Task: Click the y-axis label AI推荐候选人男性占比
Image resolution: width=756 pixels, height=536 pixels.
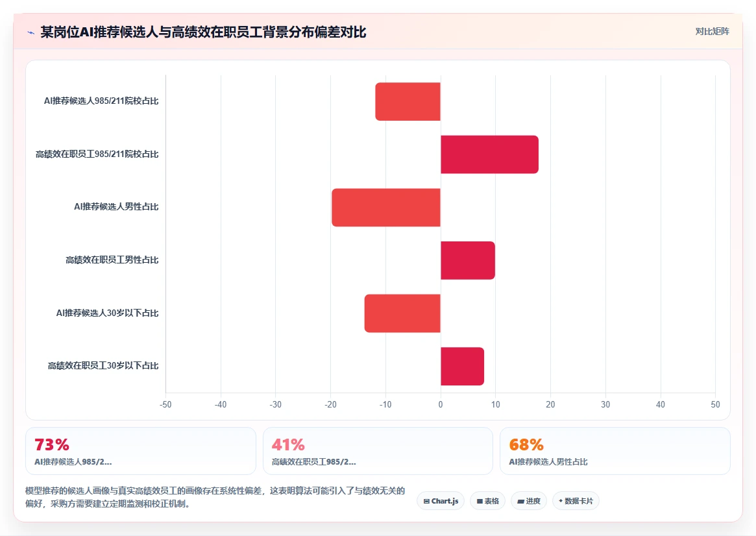Action: pyautogui.click(x=116, y=206)
